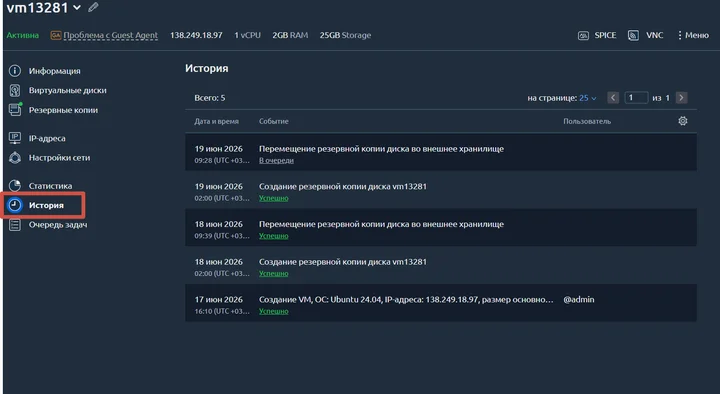Click the 1 vCPU label
The height and width of the screenshot is (394, 720).
click(248, 35)
